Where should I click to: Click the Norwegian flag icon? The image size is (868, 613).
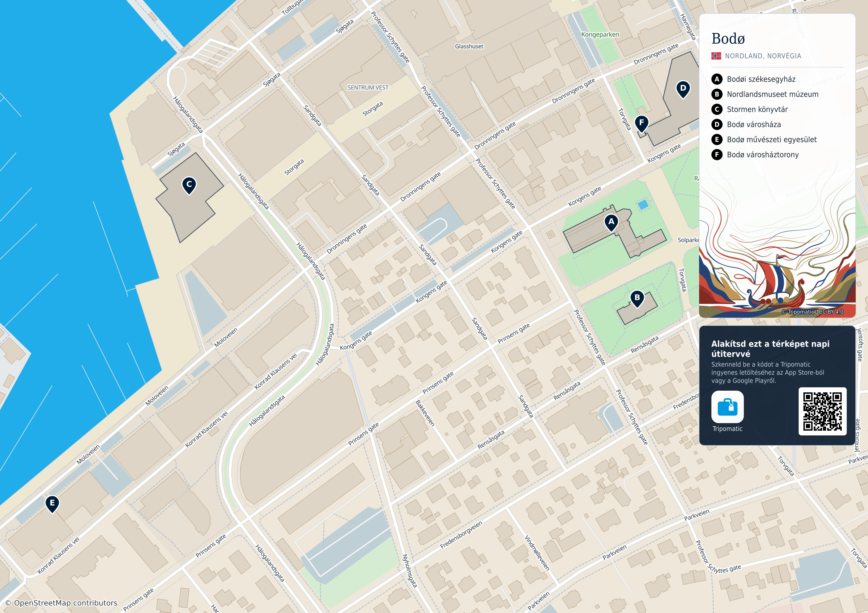pos(716,56)
